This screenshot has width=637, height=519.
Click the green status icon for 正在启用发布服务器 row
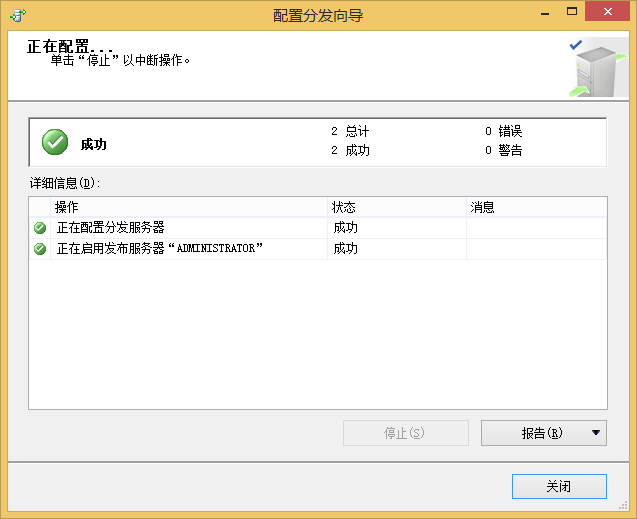point(40,249)
